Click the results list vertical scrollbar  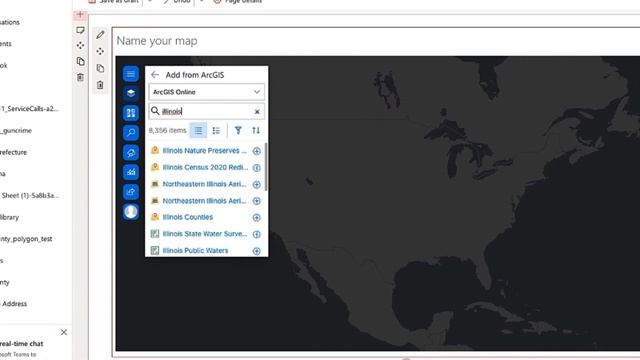[x=266, y=167]
